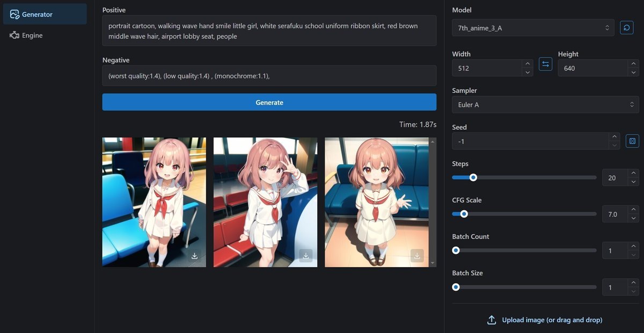Decrease Width with down arrow
Image resolution: width=644 pixels, height=333 pixels.
[x=528, y=72]
